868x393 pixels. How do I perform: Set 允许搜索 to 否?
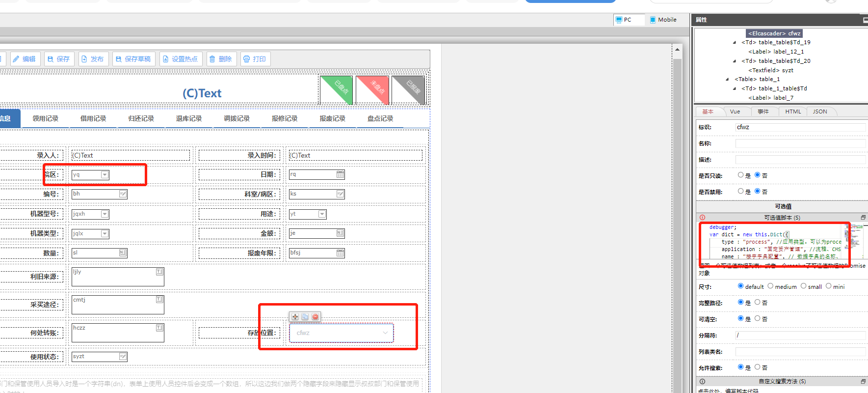pyautogui.click(x=757, y=367)
